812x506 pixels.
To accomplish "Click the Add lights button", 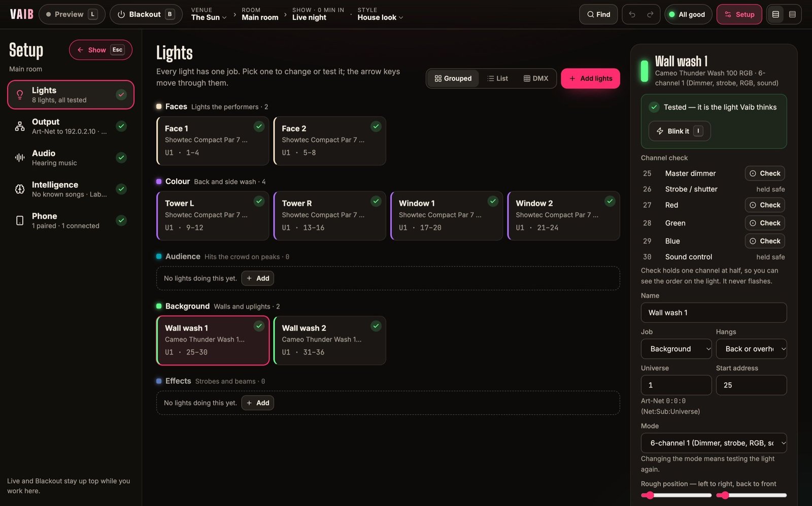I will [x=590, y=79].
